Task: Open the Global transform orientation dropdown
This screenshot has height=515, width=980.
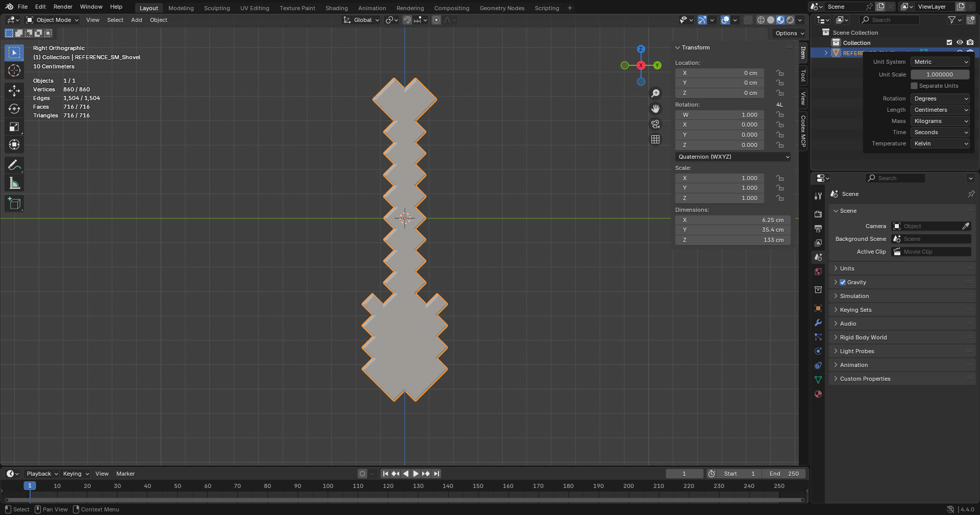Action: tap(362, 20)
